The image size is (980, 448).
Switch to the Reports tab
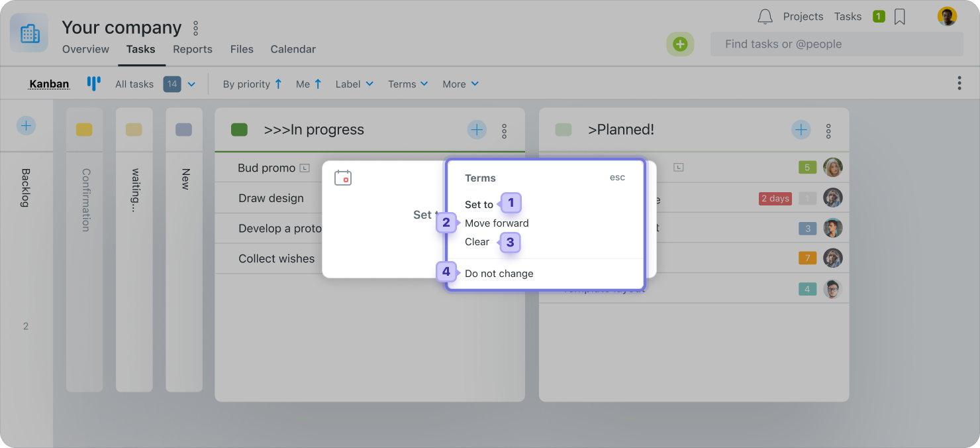[192, 49]
